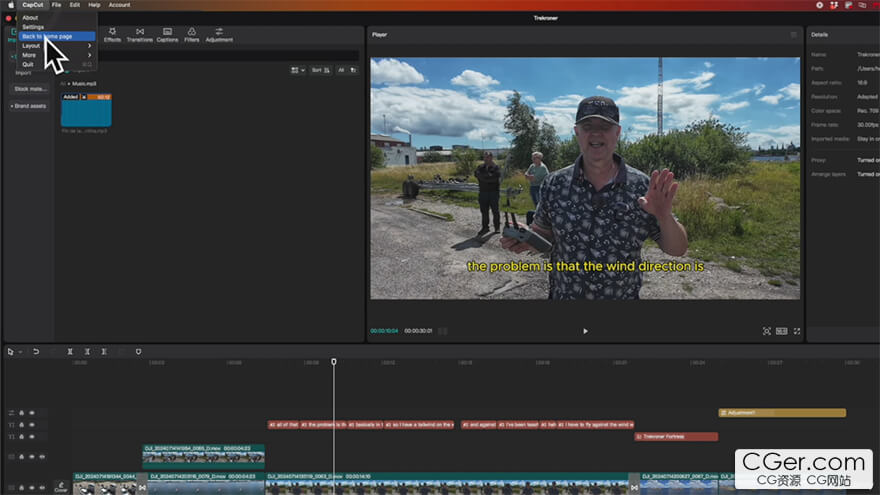Open the Adjustment panel icon
This screenshot has width=880, height=495.
219,35
